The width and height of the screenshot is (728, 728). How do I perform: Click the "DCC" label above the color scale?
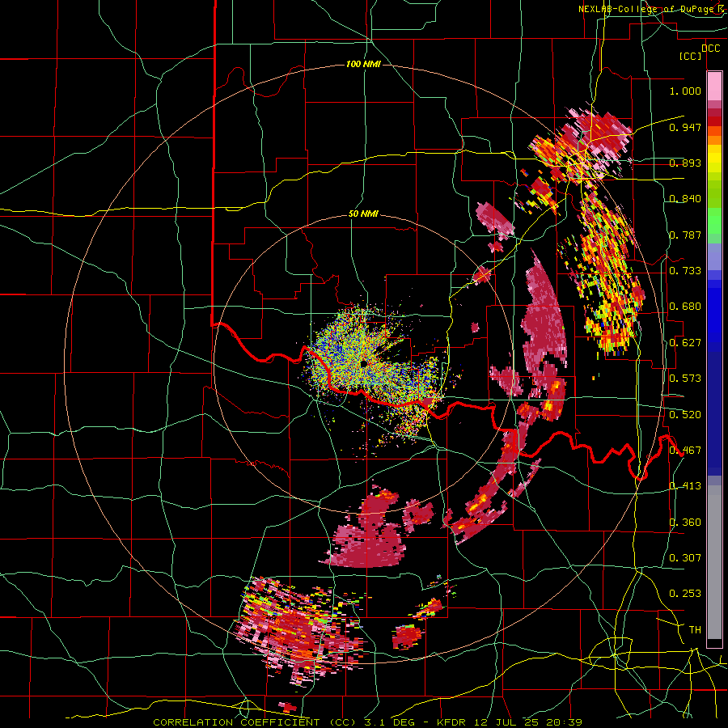tap(710, 49)
